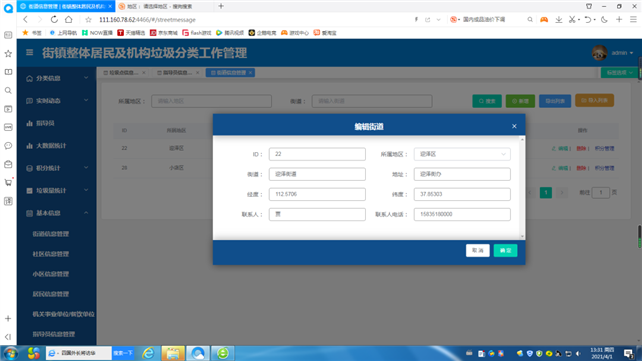Open browser sidebar search magnifier
This screenshot has height=361, width=642.
pyautogui.click(x=8, y=90)
